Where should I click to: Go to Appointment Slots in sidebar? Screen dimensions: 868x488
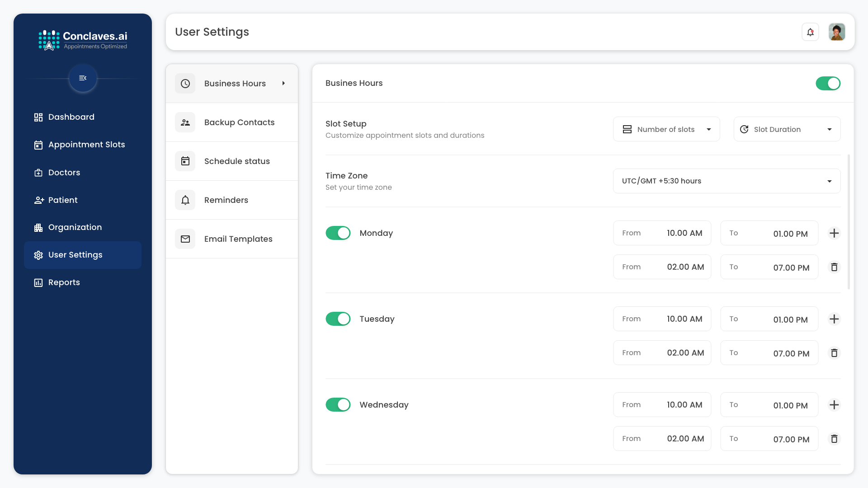coord(86,145)
